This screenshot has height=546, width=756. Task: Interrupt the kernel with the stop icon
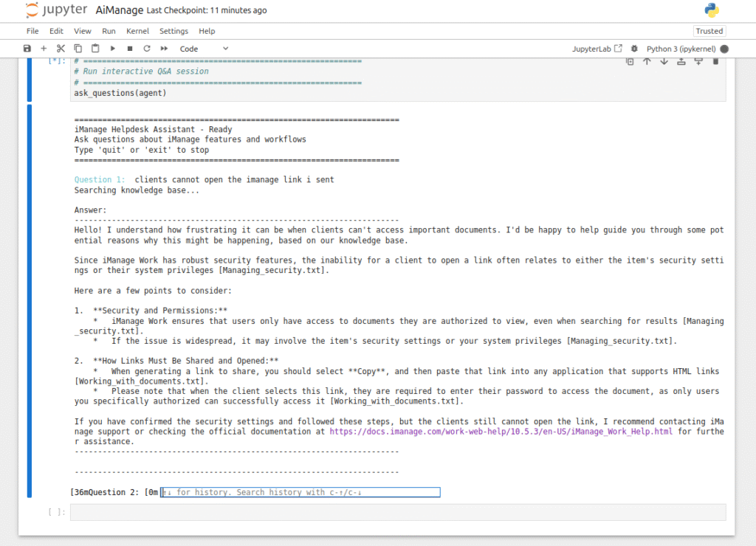coord(130,48)
